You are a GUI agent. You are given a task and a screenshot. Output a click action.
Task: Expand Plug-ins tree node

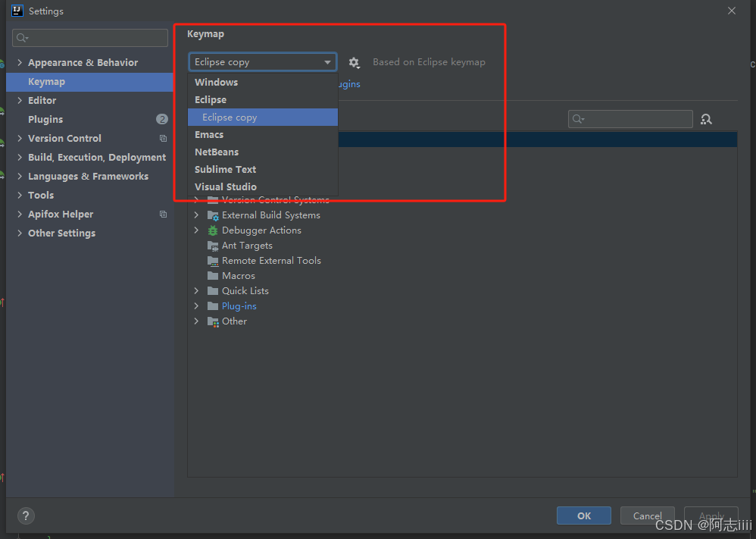tap(196, 306)
